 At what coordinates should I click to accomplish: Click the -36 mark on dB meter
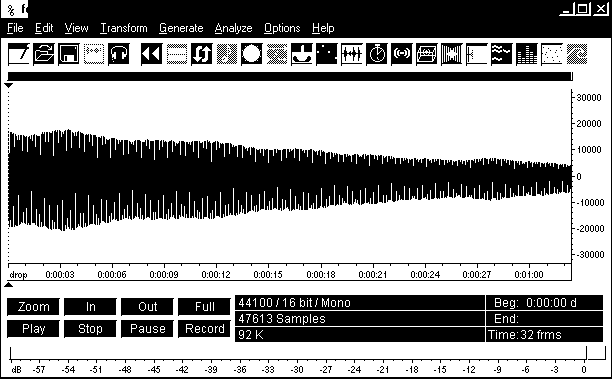click(x=240, y=369)
